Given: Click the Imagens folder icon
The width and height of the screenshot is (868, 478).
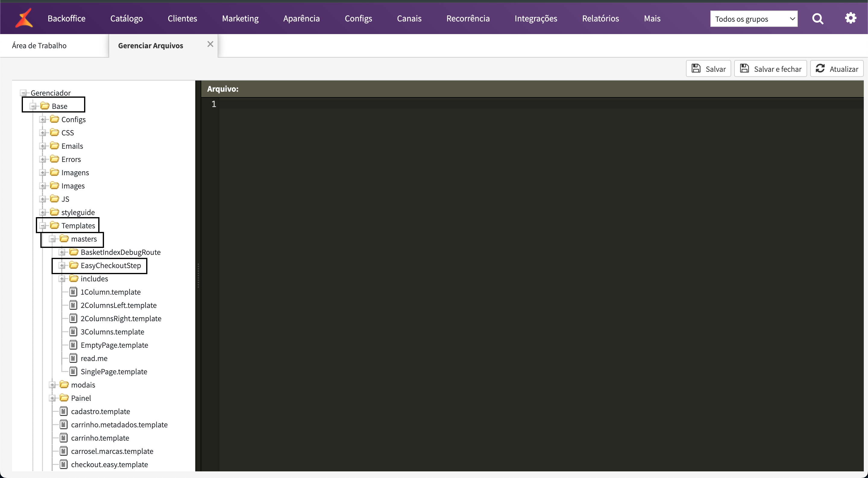Looking at the screenshot, I should [55, 172].
